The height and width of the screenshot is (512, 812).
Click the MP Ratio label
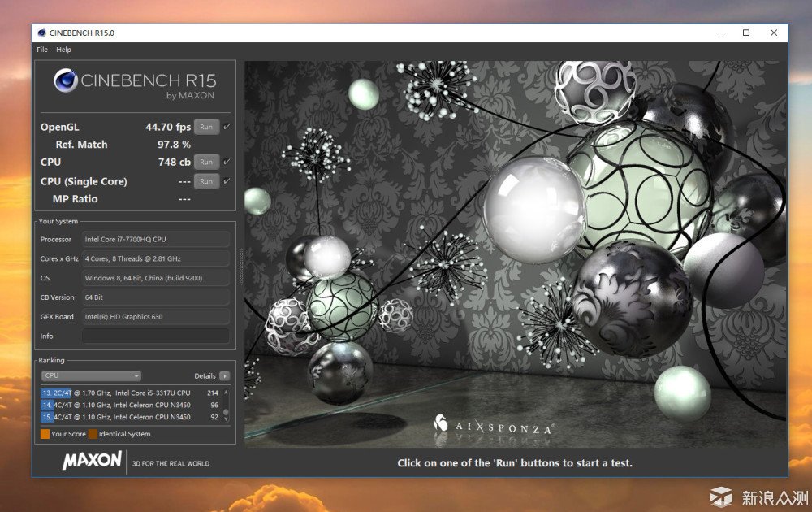(75, 199)
